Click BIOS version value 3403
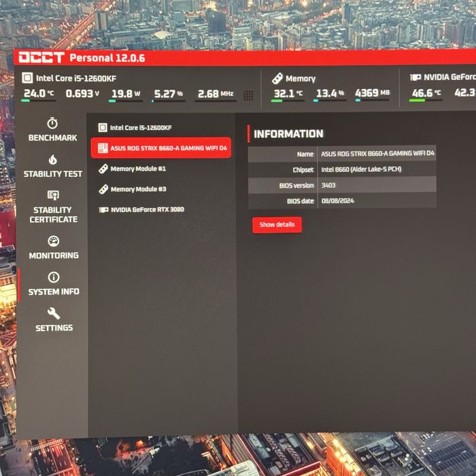The height and width of the screenshot is (476, 476). click(328, 185)
